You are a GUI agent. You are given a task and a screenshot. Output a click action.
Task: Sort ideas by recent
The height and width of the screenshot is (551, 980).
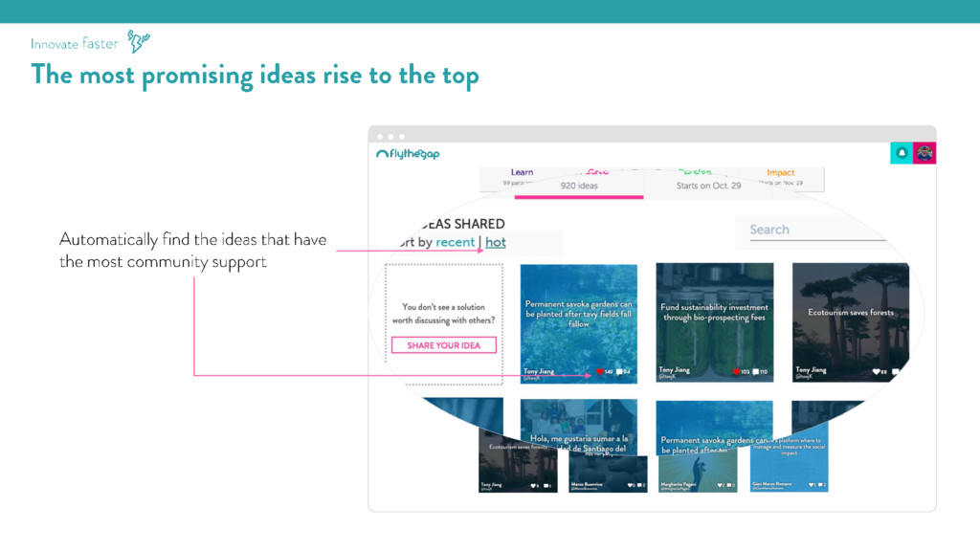[455, 242]
